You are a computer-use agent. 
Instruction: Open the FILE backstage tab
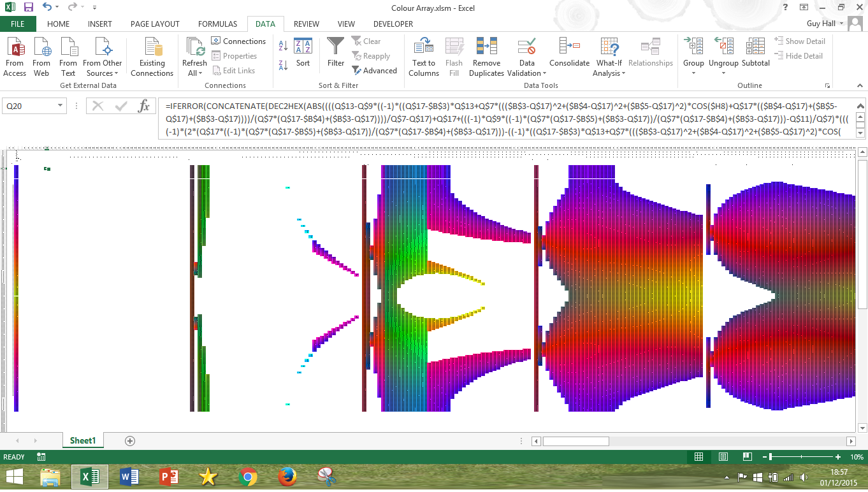click(18, 24)
